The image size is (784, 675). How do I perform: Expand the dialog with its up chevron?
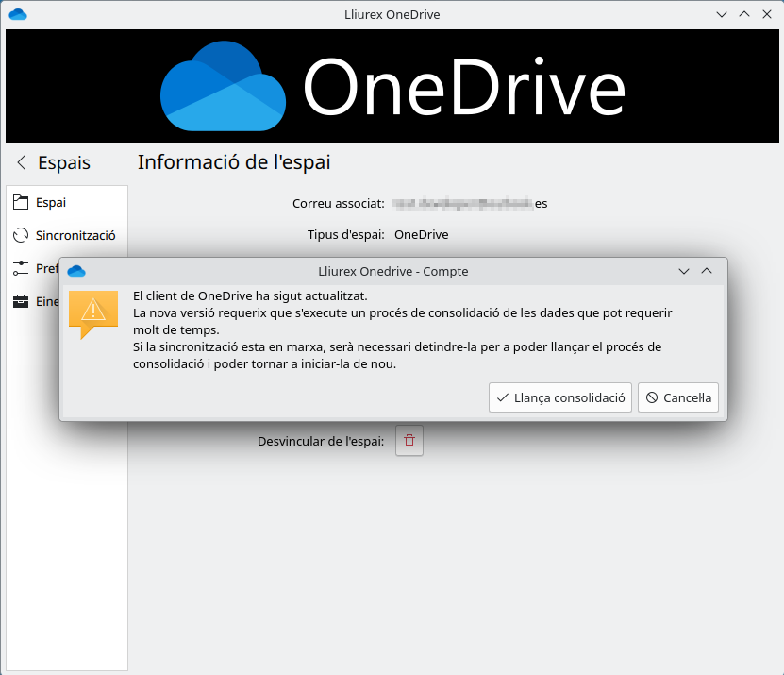[707, 271]
